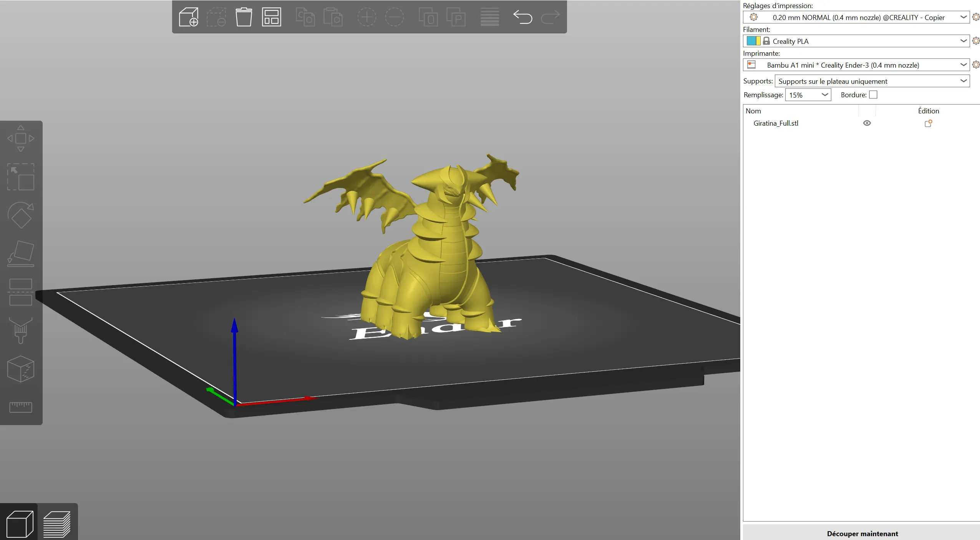Click the Undo arrow
Viewport: 980px width, 540px height.
pos(523,17)
